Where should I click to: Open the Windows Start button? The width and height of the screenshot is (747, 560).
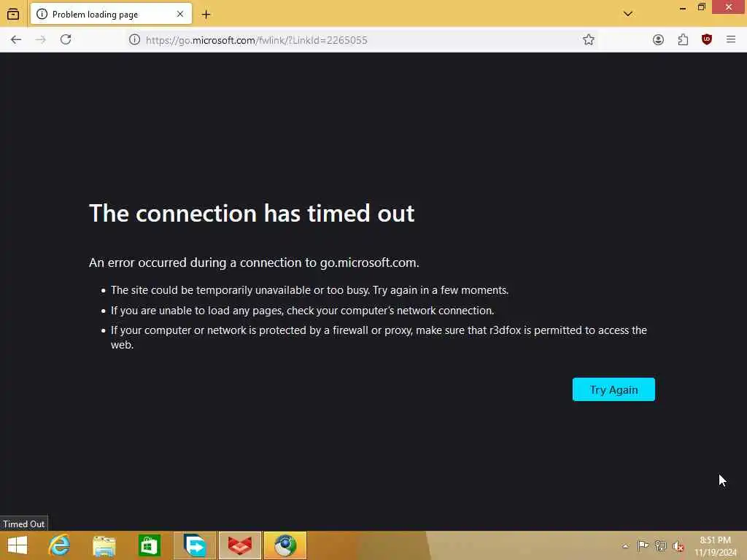point(18,545)
